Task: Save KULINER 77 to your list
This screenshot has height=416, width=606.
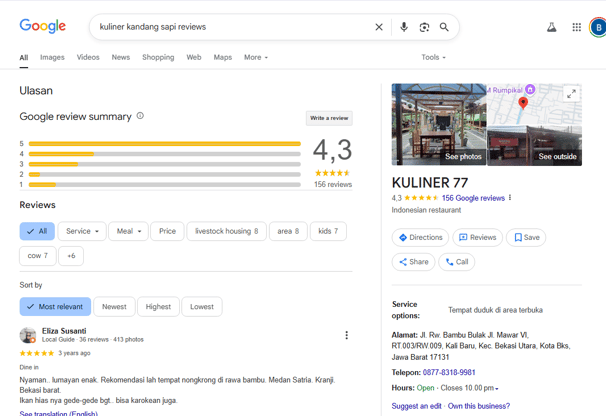Action: coord(526,237)
